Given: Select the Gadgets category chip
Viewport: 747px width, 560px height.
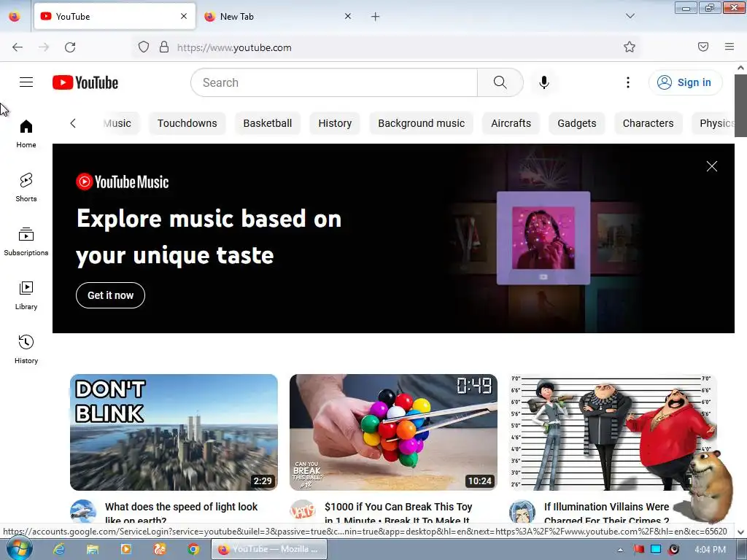Looking at the screenshot, I should pos(576,123).
